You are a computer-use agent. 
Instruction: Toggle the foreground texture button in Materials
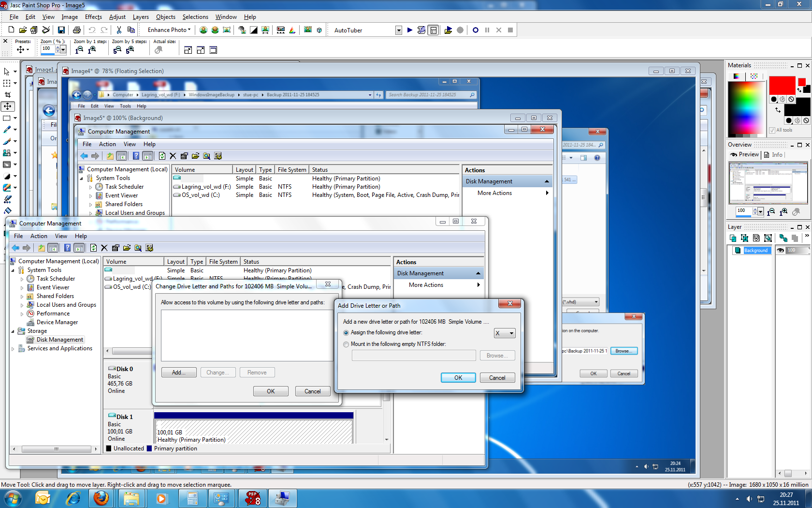783,99
